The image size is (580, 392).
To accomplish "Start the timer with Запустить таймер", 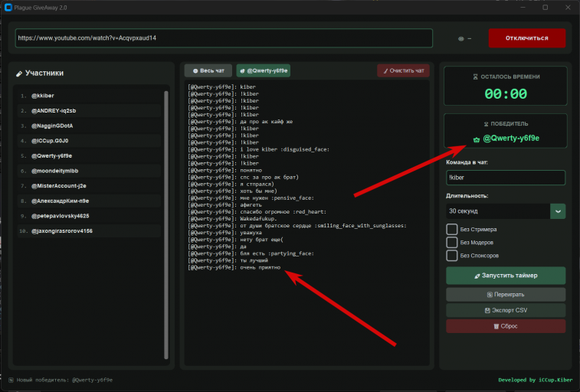I will point(506,276).
